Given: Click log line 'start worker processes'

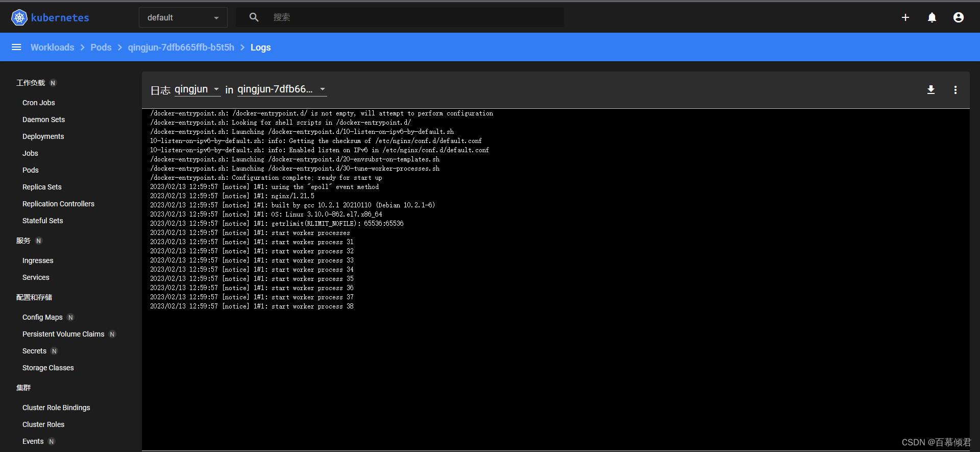Looking at the screenshot, I should click(250, 233).
